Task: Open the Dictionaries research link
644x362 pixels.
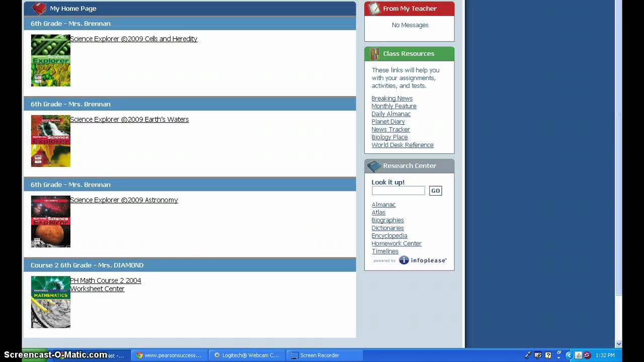Action: click(387, 228)
